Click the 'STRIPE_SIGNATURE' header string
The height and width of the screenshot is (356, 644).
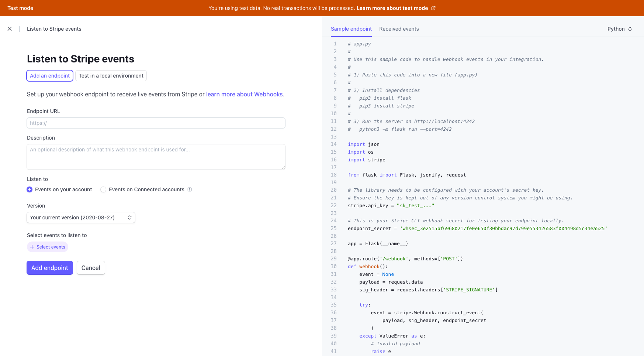[x=469, y=290]
